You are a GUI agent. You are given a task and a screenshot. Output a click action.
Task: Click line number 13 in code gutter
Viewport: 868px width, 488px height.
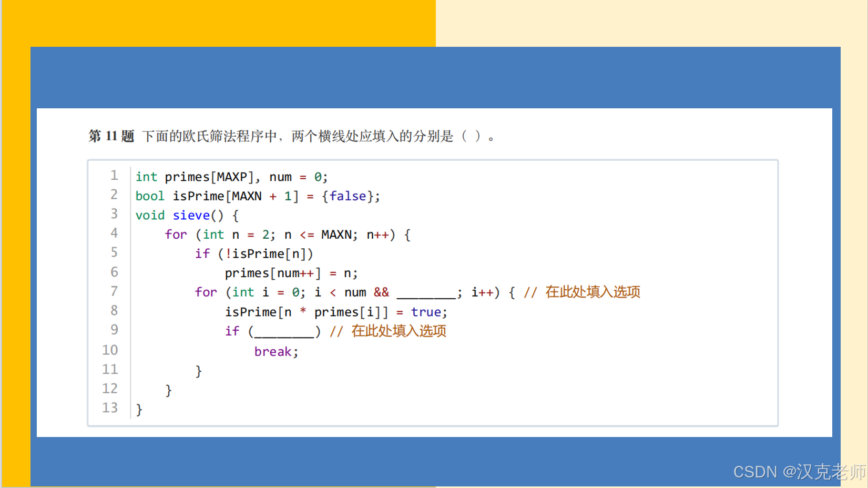(x=110, y=408)
